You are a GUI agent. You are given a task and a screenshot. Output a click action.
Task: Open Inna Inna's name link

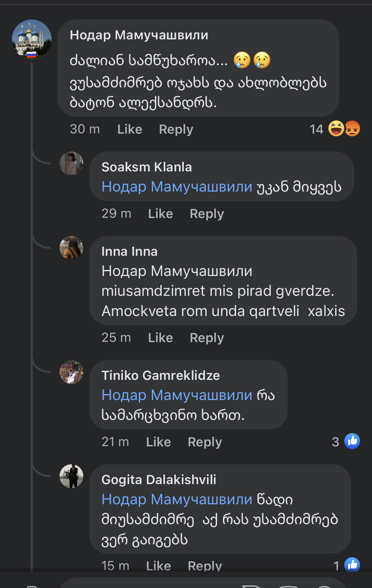(129, 251)
